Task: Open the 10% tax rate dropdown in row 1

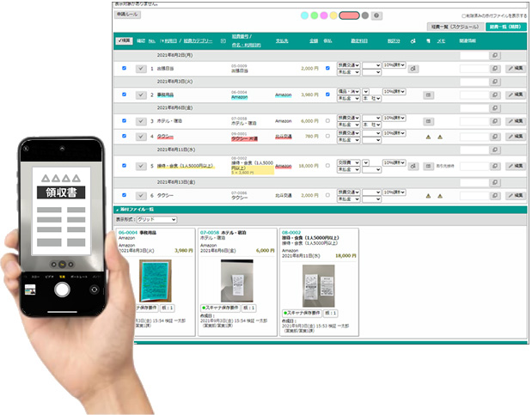Action: coord(394,65)
